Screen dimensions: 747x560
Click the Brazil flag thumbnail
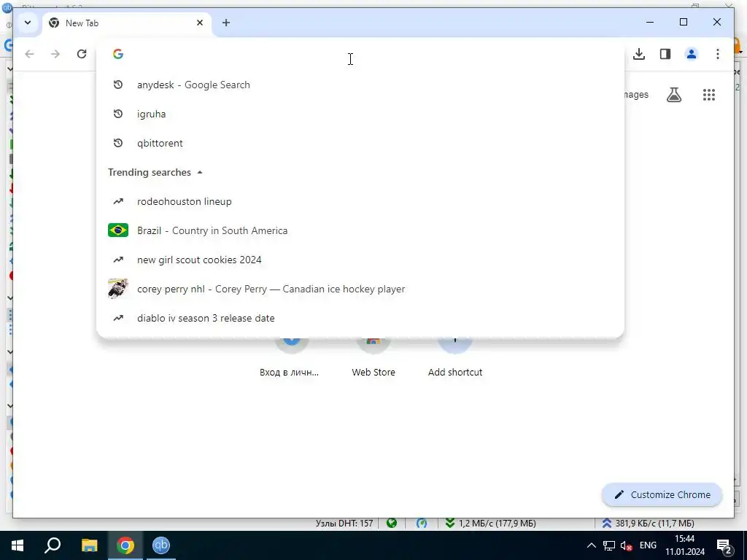117,230
